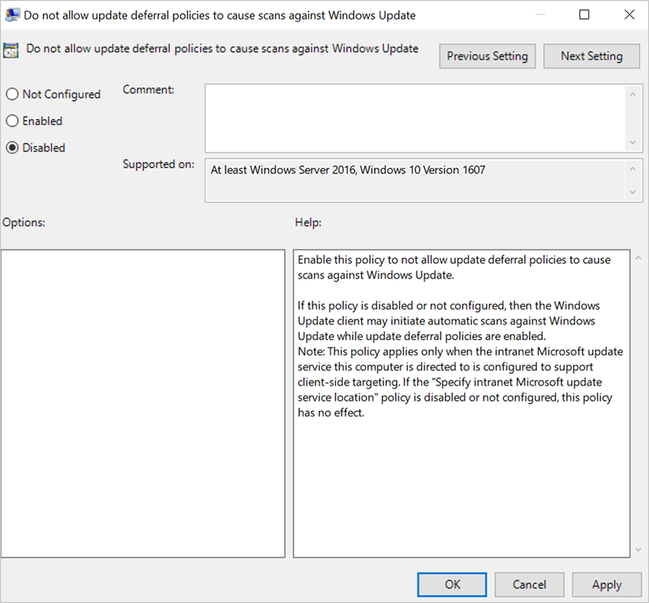Go to Next Setting
Image resolution: width=649 pixels, height=603 pixels.
[591, 56]
